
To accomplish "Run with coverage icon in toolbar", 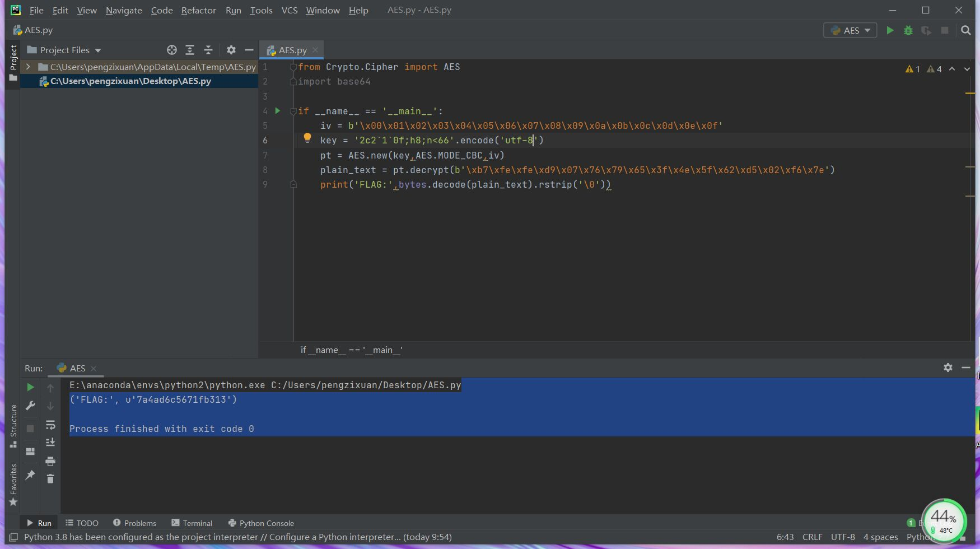I will tap(926, 30).
